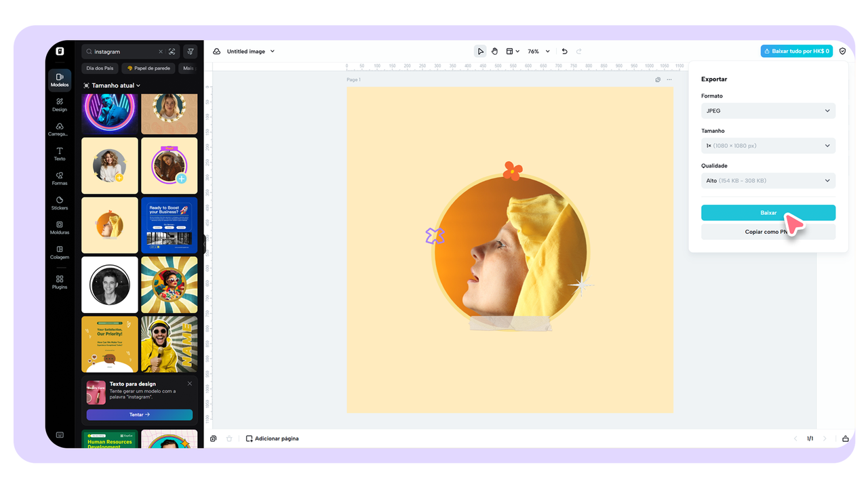Select the Texto tool in sidebar
The height and width of the screenshot is (488, 868).
click(60, 154)
